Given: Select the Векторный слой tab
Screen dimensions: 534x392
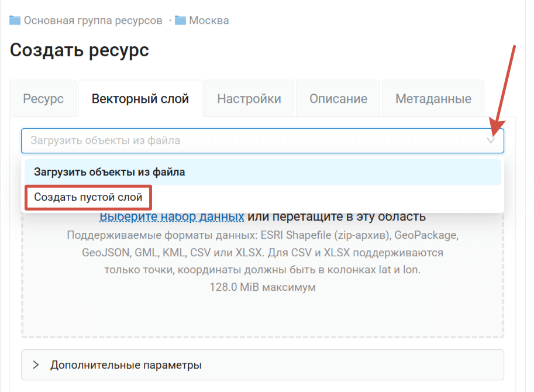Looking at the screenshot, I should point(140,98).
